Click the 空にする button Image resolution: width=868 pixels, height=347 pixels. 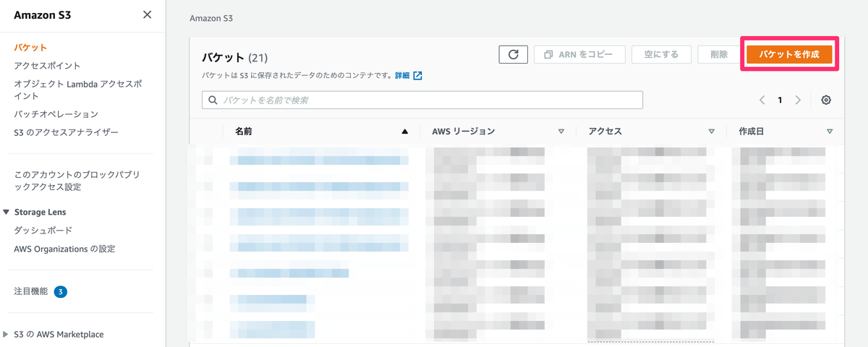(x=661, y=54)
